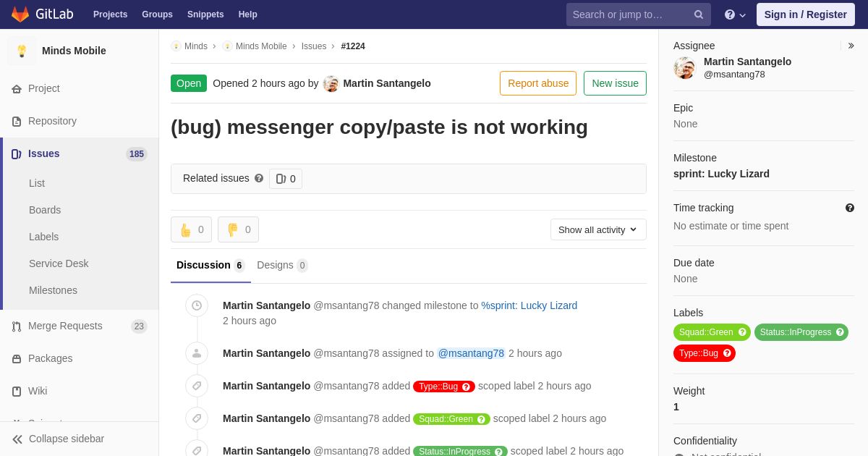Click the Minds Mobile lightbulb project avatar

point(22,51)
